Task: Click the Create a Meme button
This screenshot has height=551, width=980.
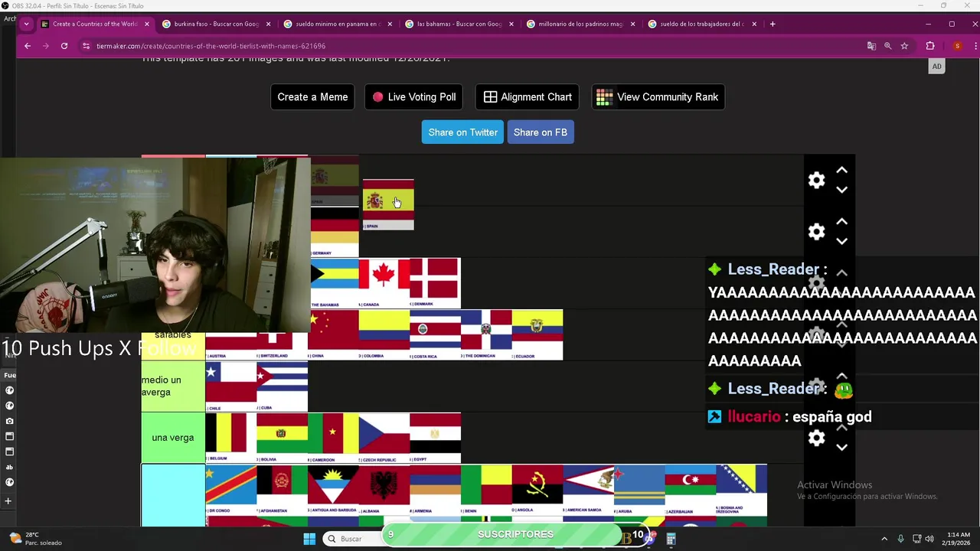Action: pos(312,97)
